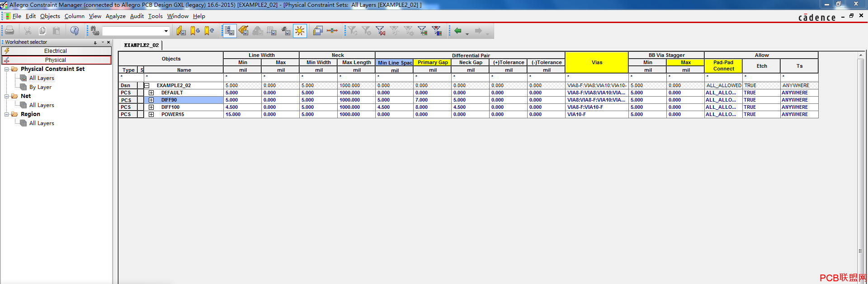Close the Worksheet selector panel
This screenshot has height=284, width=868.
click(x=108, y=42)
